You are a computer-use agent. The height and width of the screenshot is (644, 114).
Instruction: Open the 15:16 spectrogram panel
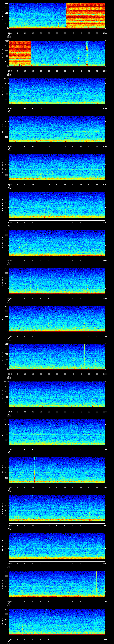click(x=57, y=91)
